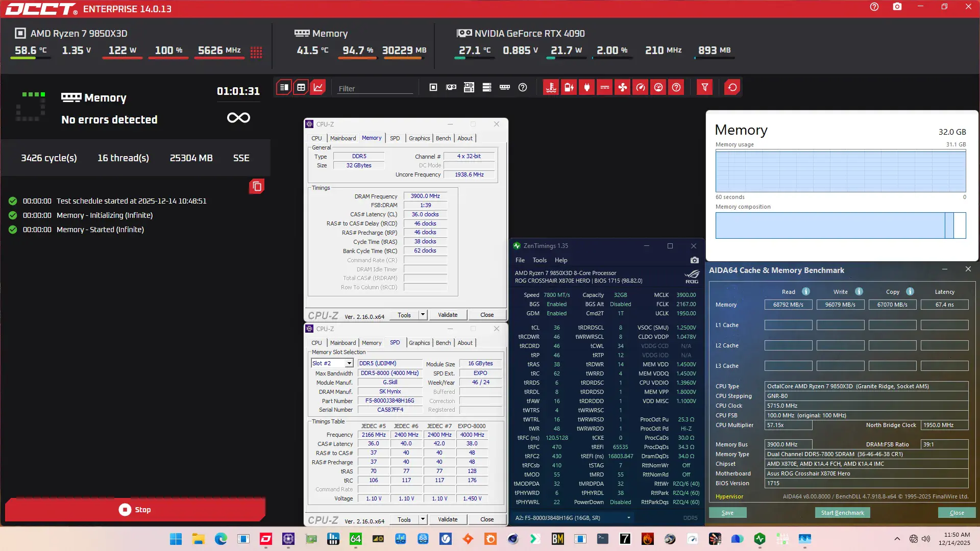
Task: Click the reset sensors refresh icon
Action: click(732, 87)
